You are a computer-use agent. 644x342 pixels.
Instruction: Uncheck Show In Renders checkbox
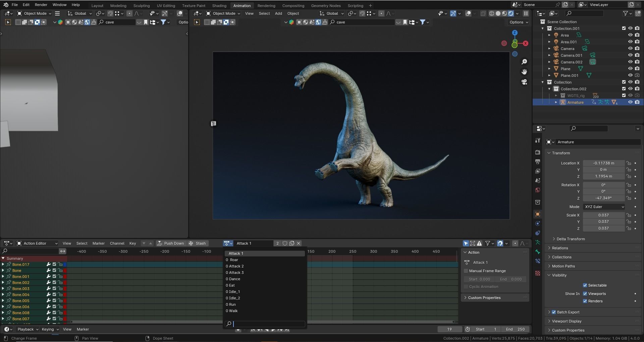[585, 301]
